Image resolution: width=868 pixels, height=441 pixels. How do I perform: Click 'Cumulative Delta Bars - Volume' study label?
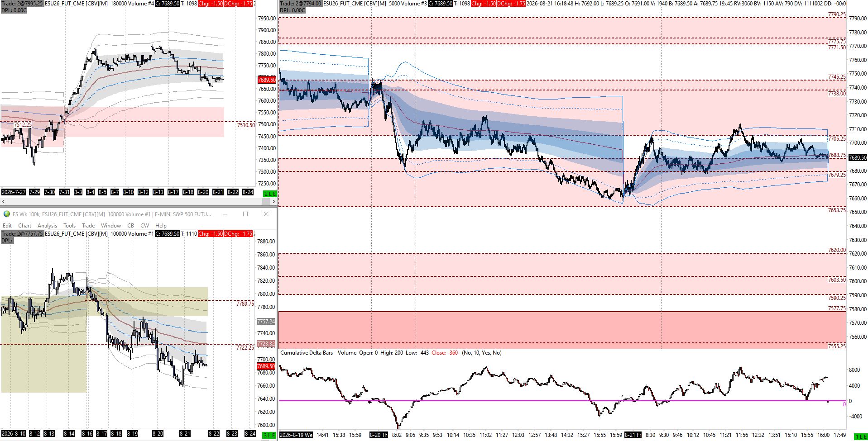click(318, 353)
